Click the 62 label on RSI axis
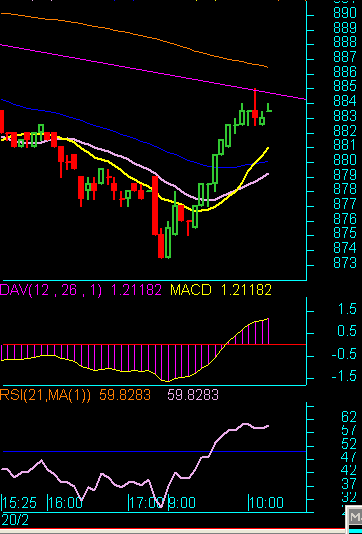Viewport: 362px width, 534px height. coord(349,417)
